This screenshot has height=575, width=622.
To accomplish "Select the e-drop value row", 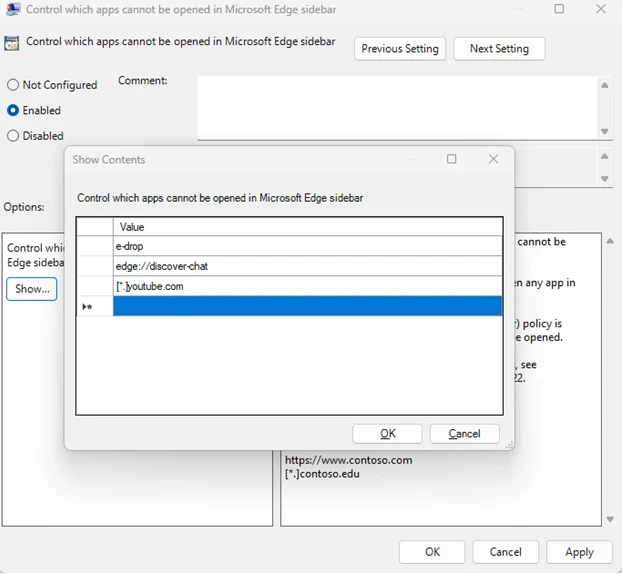I will pyautogui.click(x=308, y=246).
